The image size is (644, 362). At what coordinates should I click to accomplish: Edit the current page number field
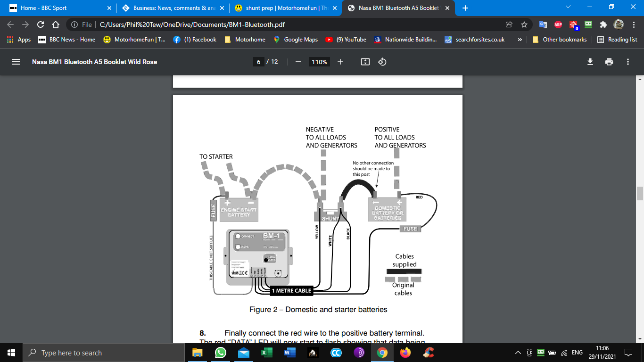258,62
